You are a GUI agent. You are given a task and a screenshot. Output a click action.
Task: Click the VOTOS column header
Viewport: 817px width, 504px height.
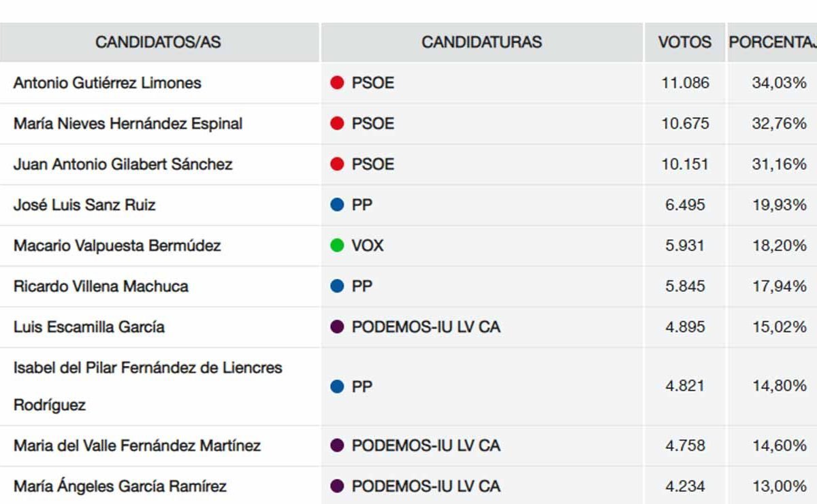pos(684,42)
